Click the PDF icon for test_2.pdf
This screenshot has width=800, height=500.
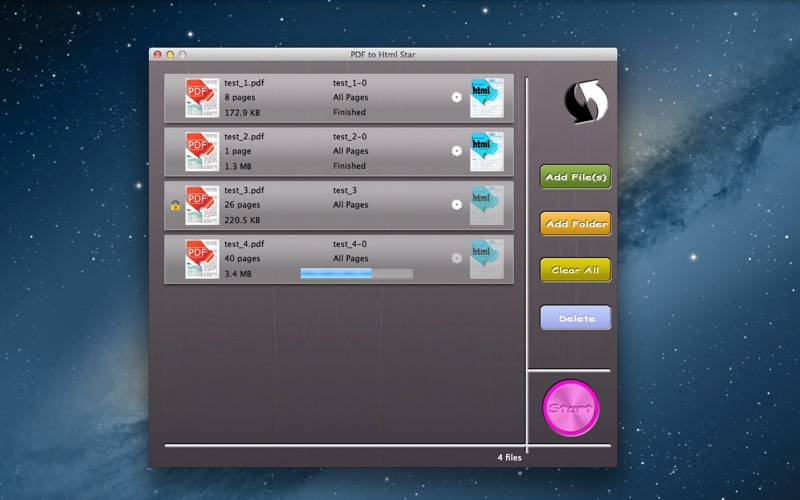tap(201, 151)
